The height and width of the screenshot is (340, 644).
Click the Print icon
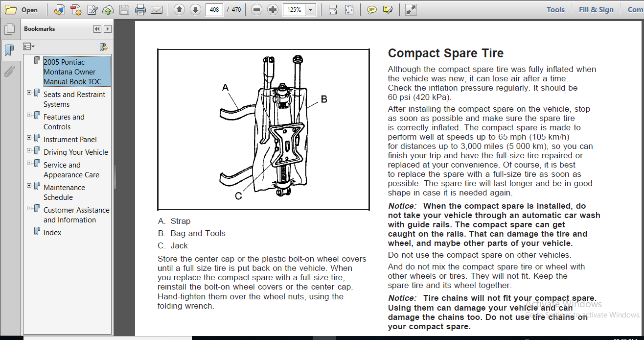[140, 9]
